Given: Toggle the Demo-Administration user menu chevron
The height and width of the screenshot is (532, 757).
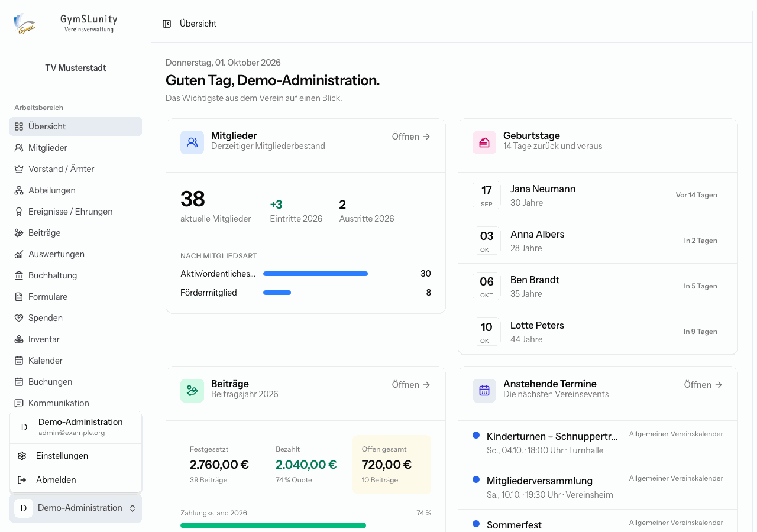Looking at the screenshot, I should click(x=132, y=508).
